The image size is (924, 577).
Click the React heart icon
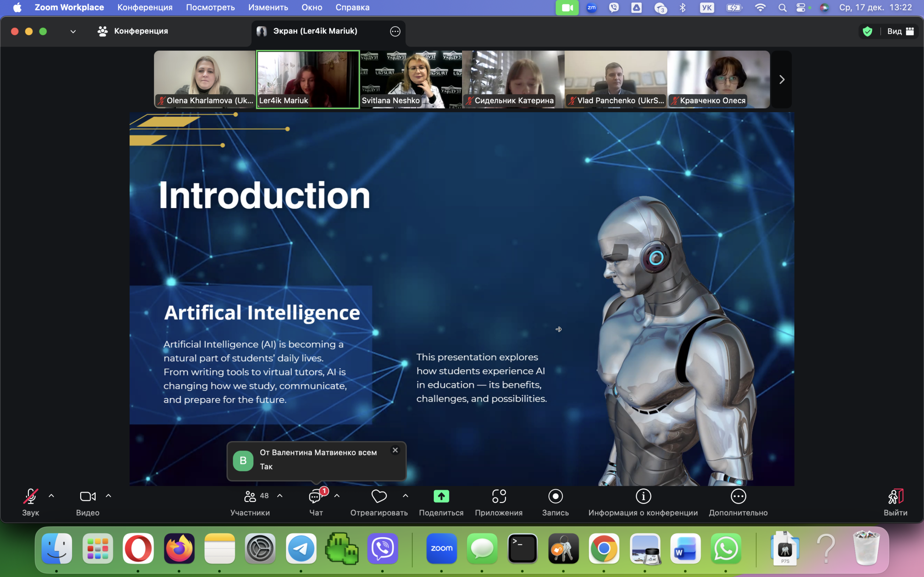(379, 497)
